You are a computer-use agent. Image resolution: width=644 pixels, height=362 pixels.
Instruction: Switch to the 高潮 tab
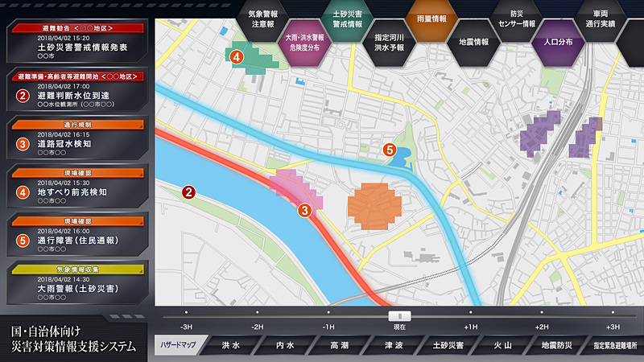point(339,345)
